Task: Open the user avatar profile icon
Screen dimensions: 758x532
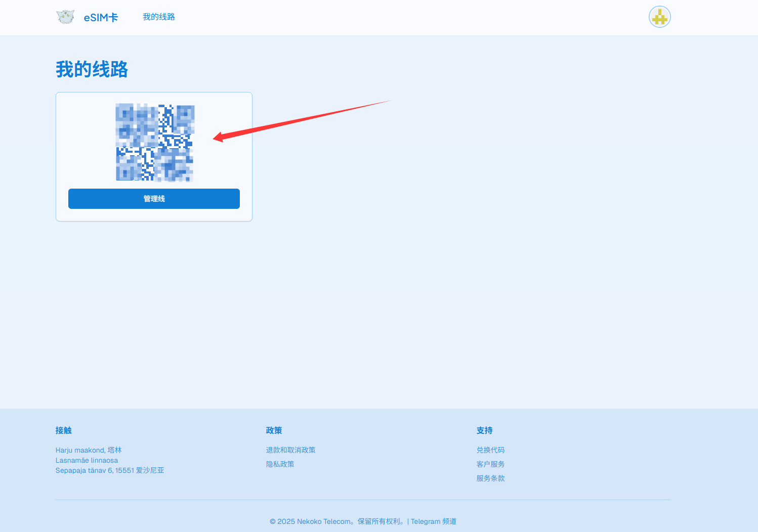Action: [x=659, y=17]
